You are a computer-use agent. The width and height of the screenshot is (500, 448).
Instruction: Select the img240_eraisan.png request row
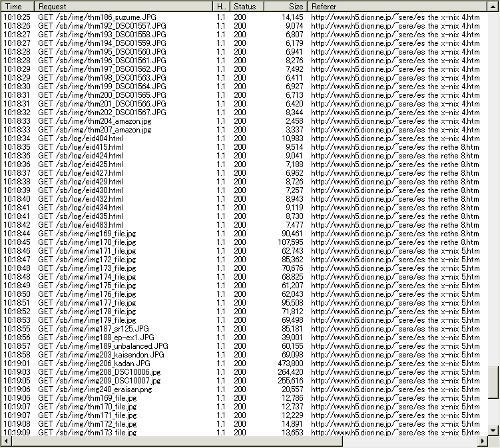coord(244,389)
